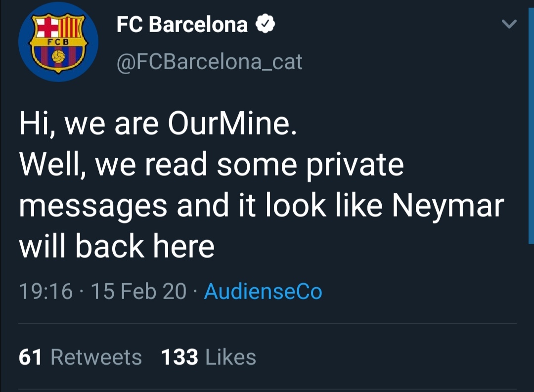This screenshot has height=392, width=534.
Task: Click the phrase "private" in the tweet
Action: coord(355,165)
